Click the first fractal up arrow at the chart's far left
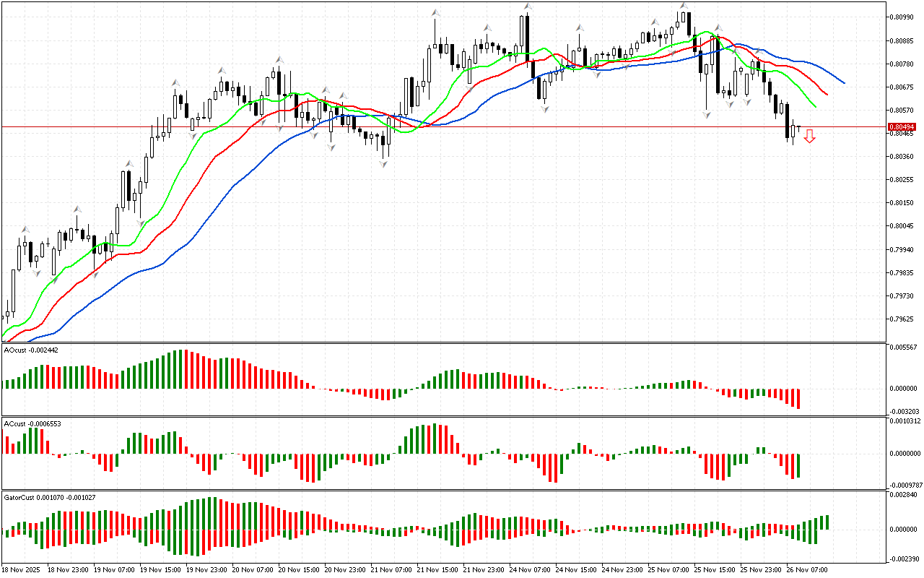The image size is (924, 578). click(23, 229)
